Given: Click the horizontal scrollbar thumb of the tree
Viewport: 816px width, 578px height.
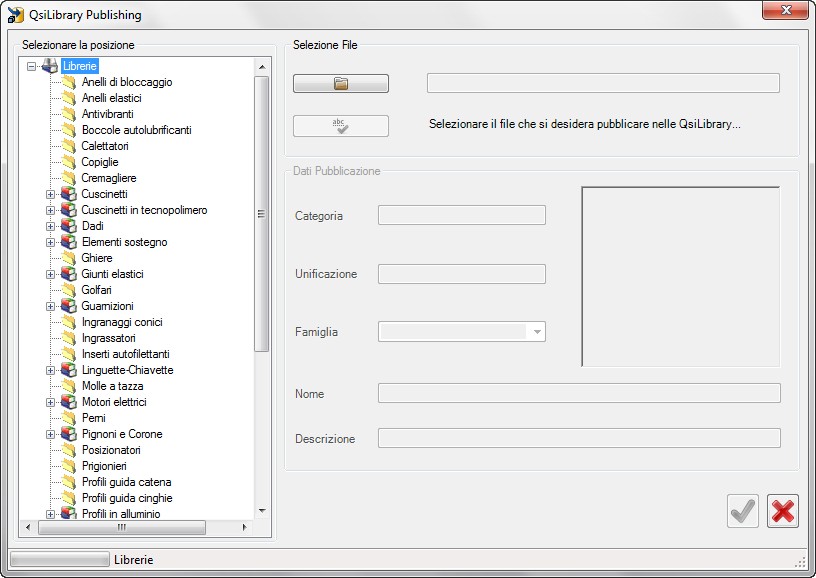Looking at the screenshot, I should (122, 528).
